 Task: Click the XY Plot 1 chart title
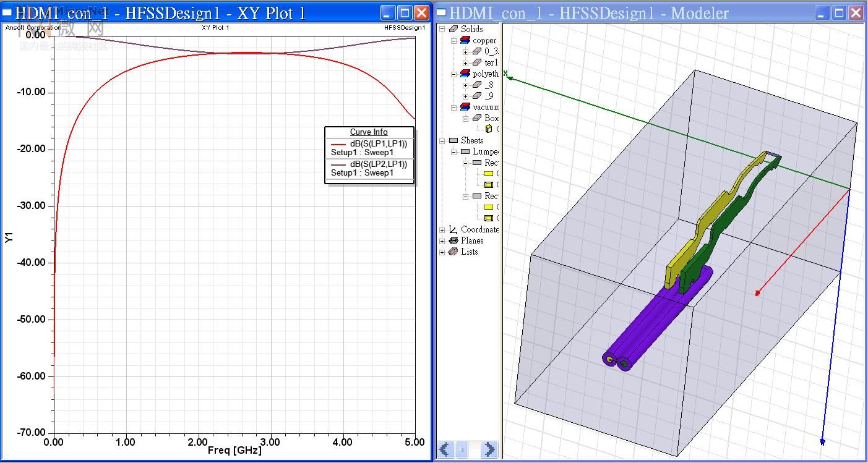point(215,28)
